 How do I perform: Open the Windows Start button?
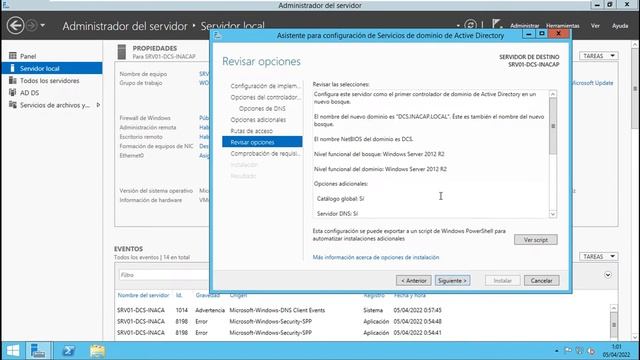[13, 351]
